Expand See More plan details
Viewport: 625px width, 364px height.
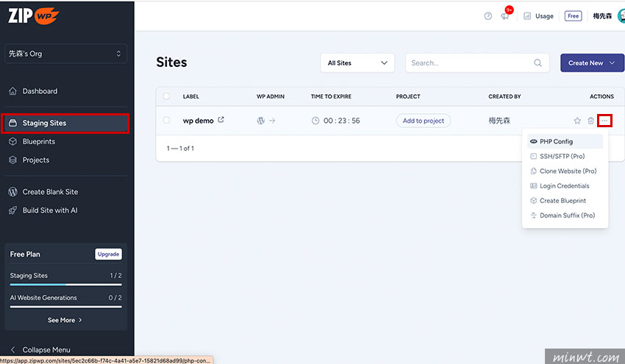(x=65, y=320)
